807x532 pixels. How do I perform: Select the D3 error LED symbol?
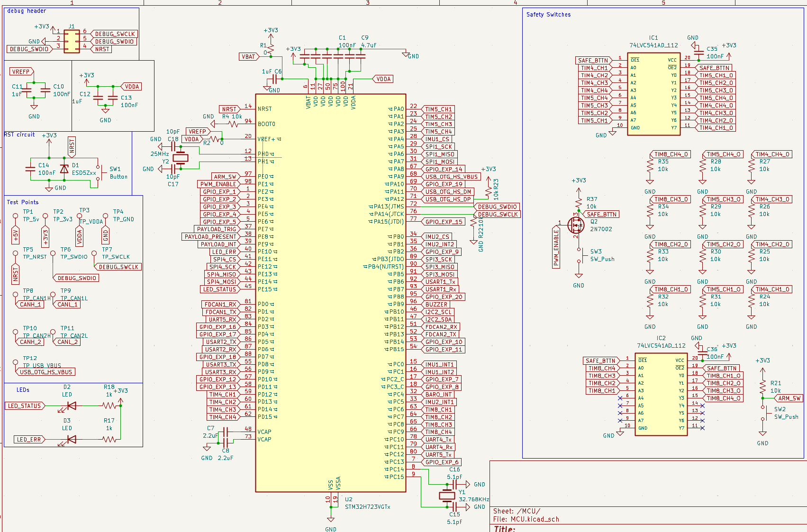pyautogui.click(x=71, y=440)
